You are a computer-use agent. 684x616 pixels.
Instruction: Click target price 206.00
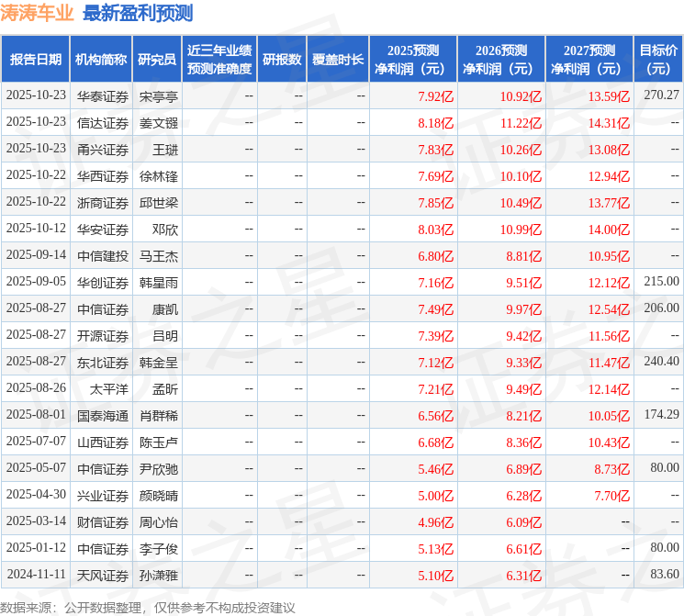coord(661,308)
